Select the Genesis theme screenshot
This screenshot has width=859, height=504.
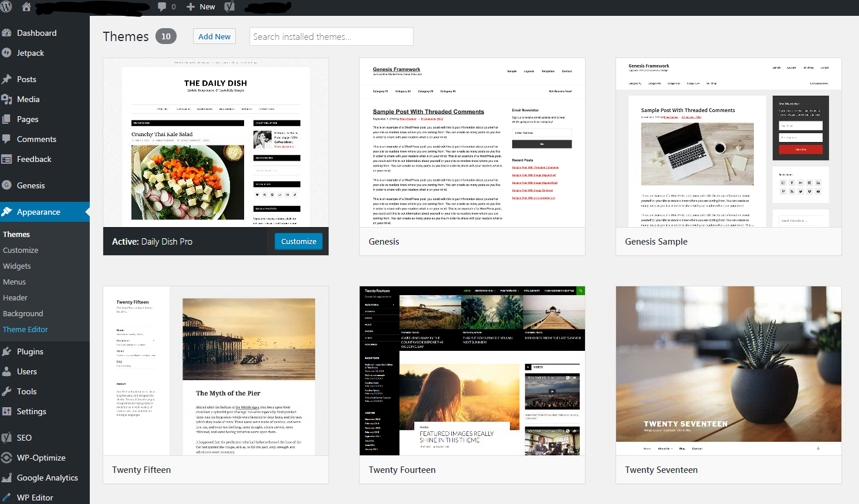pyautogui.click(x=472, y=143)
